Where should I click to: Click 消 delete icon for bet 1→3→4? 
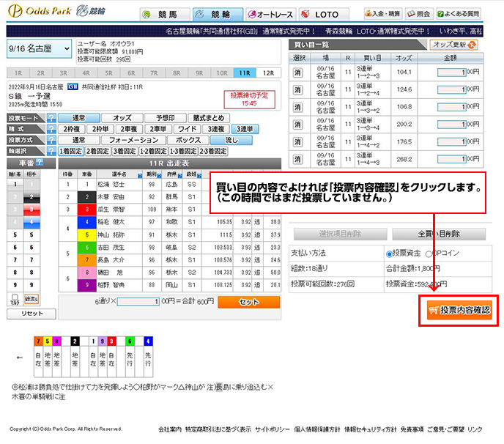click(298, 125)
